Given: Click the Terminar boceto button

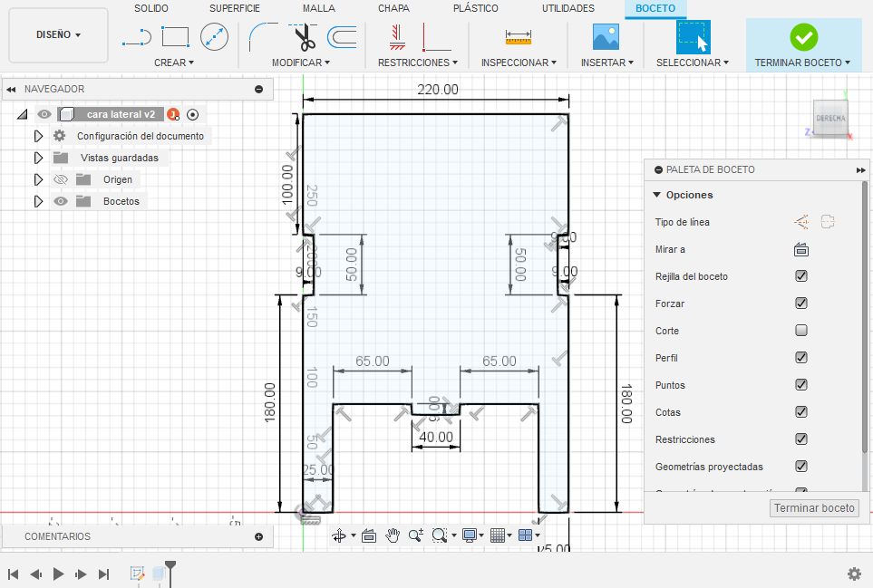Looking at the screenshot, I should pos(814,508).
